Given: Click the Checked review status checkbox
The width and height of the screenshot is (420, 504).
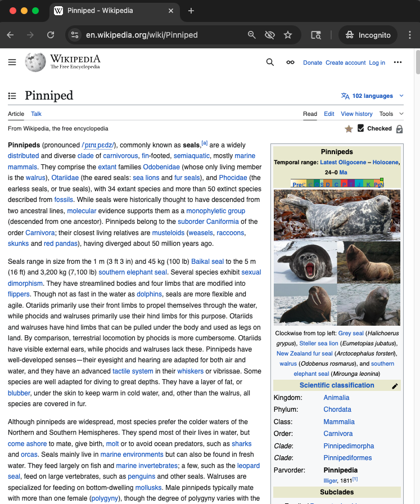Looking at the screenshot, I should (x=361, y=128).
